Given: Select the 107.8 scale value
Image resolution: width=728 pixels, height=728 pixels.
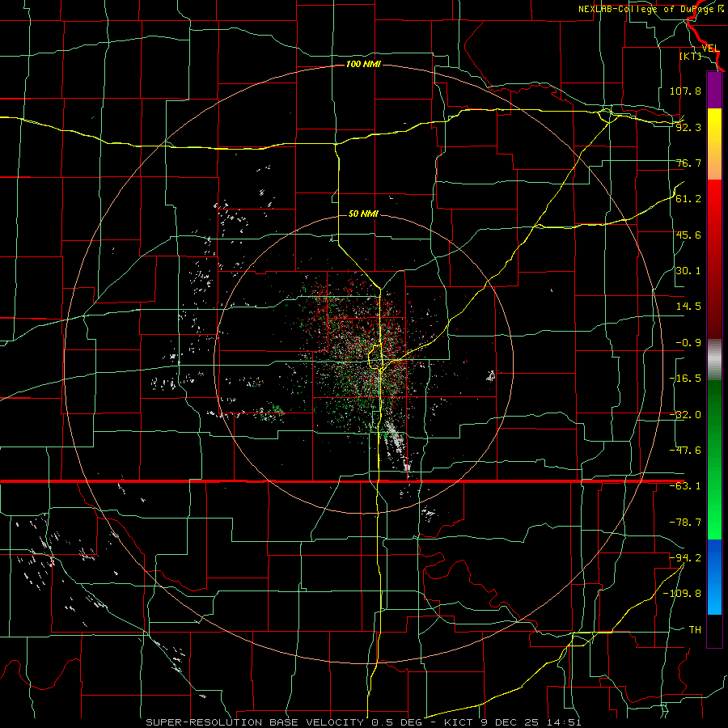Looking at the screenshot, I should [x=685, y=91].
